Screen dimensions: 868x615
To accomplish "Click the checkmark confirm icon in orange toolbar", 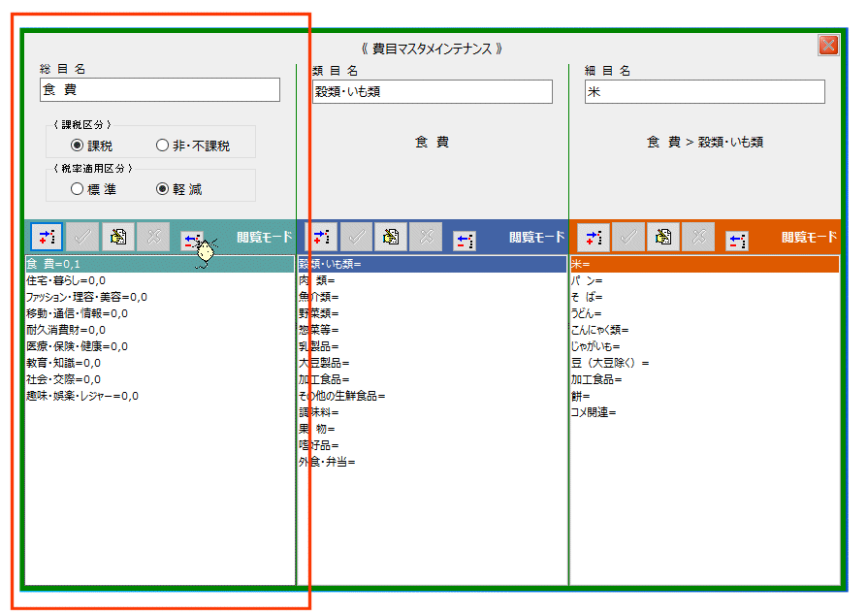I will [628, 237].
